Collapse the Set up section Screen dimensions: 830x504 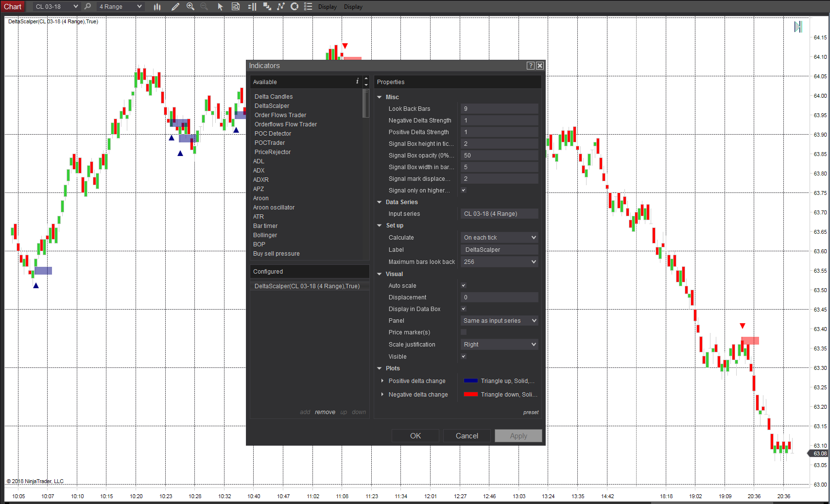click(380, 226)
